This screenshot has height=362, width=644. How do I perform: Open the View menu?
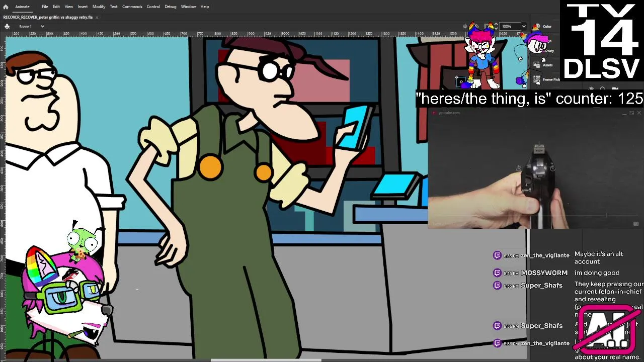pos(69,7)
